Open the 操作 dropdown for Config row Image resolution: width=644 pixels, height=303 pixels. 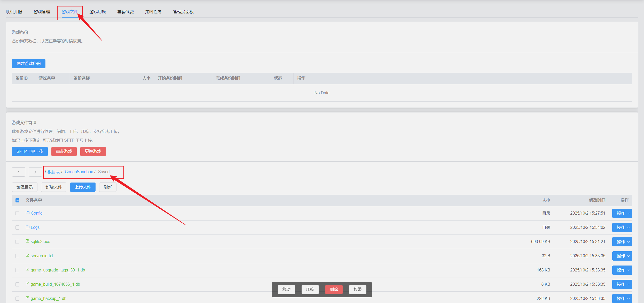pyautogui.click(x=622, y=213)
